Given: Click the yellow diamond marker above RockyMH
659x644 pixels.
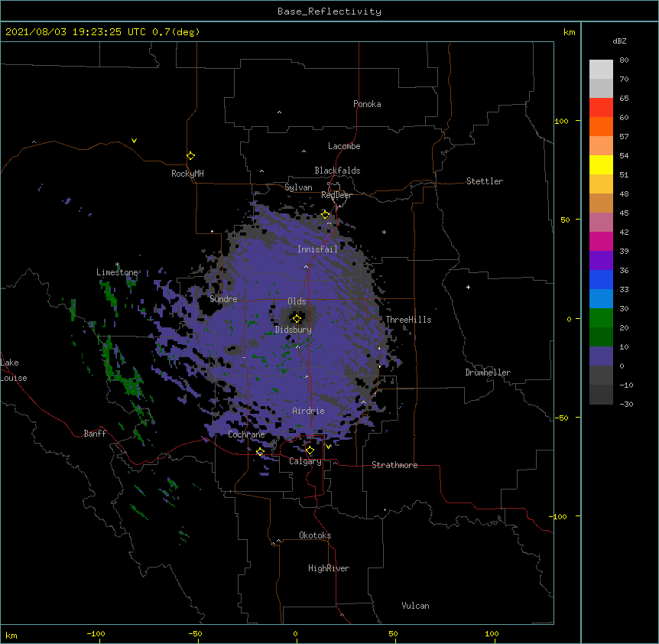Looking at the screenshot, I should (x=190, y=156).
